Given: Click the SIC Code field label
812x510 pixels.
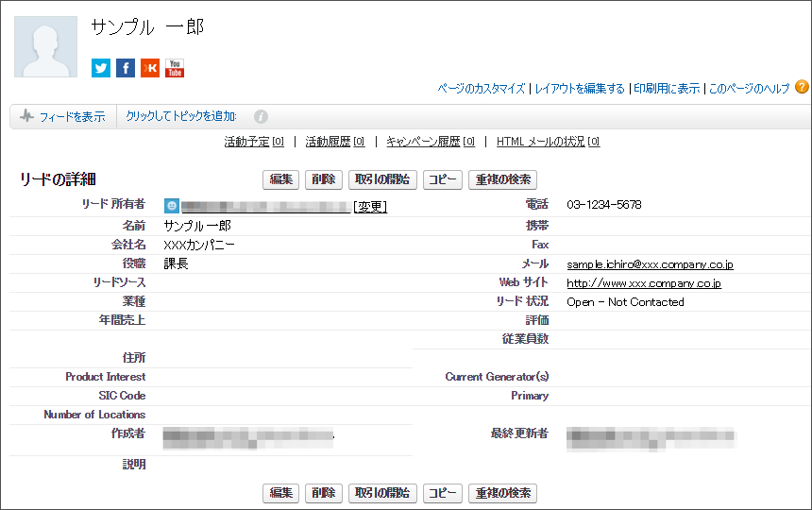Looking at the screenshot, I should point(122,396).
